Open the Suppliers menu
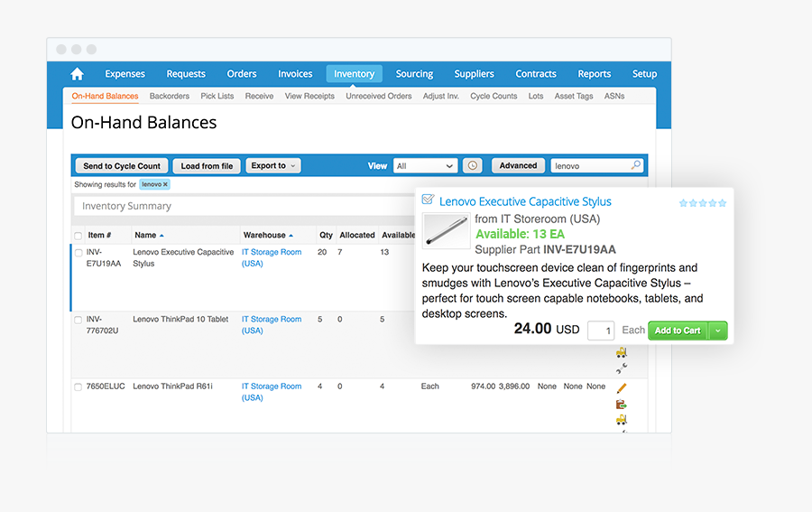 point(474,73)
